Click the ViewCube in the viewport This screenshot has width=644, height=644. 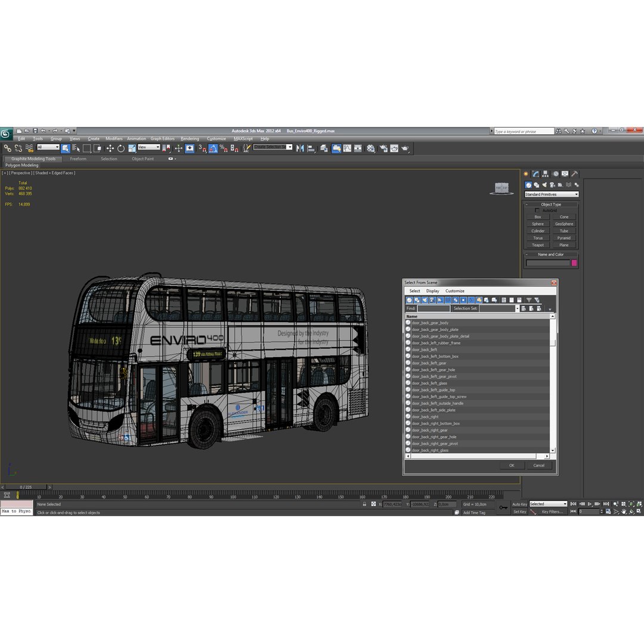click(x=501, y=188)
